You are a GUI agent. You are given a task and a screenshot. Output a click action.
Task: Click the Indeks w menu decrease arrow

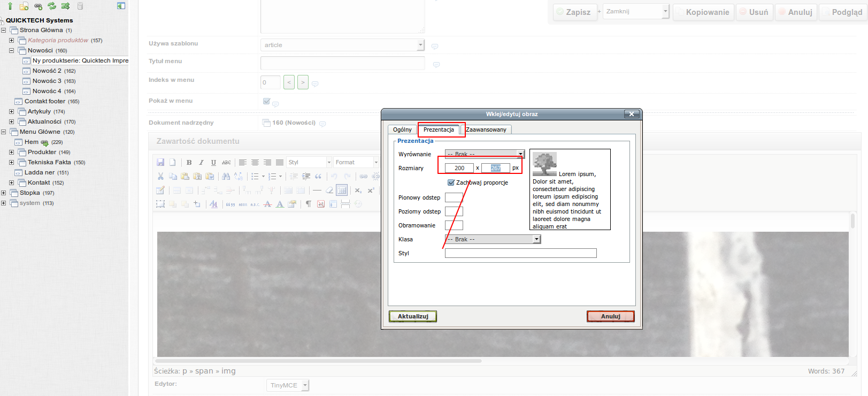(x=289, y=82)
